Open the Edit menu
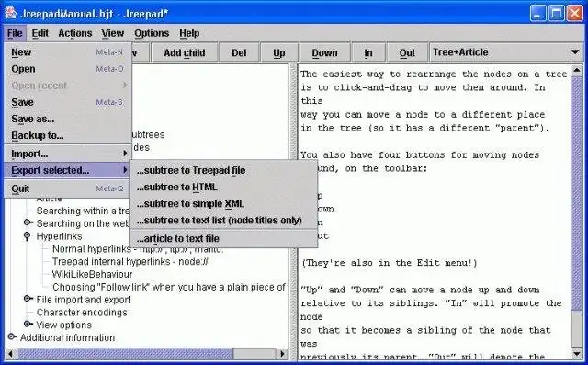 [40, 33]
